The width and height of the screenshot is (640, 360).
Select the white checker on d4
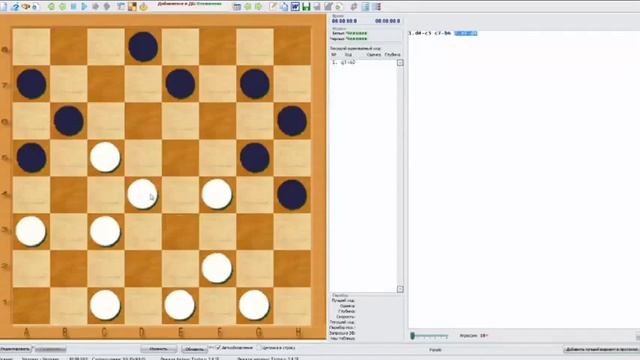(x=142, y=195)
